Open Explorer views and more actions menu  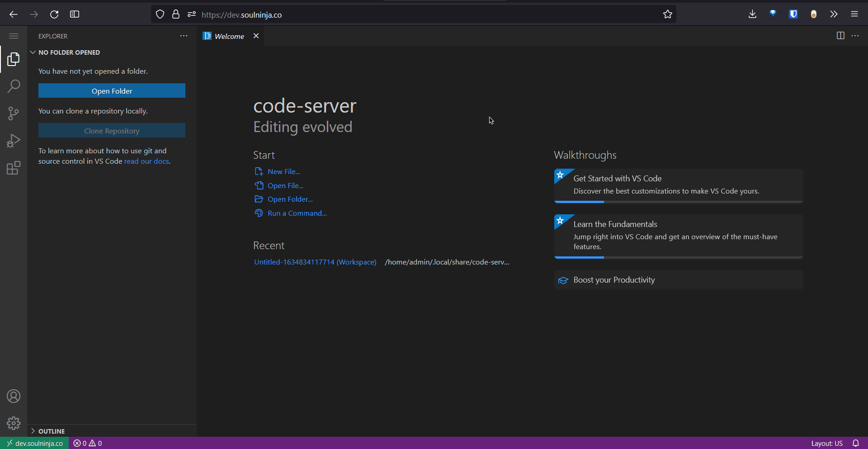[x=184, y=36]
